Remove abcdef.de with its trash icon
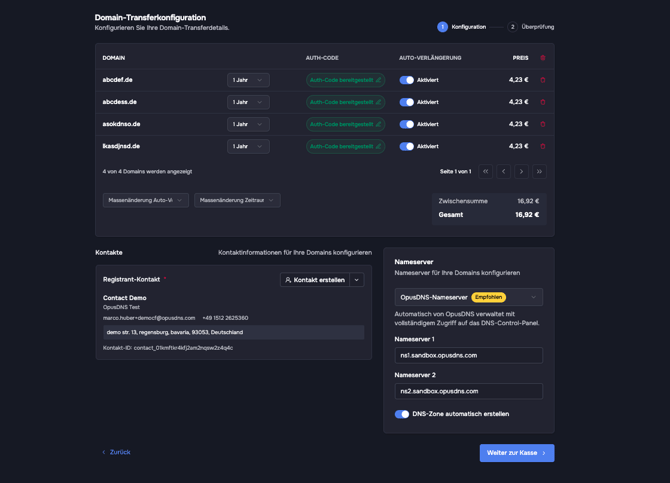The image size is (670, 483). 543,80
